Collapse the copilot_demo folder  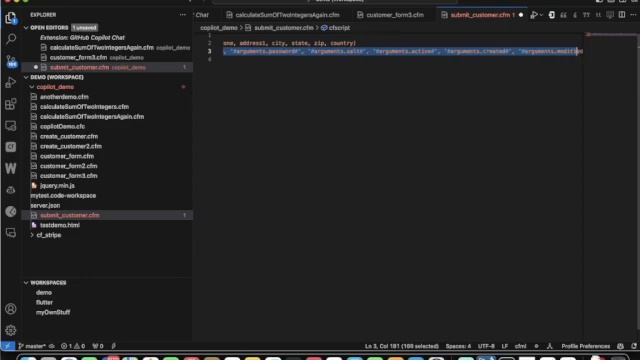pos(32,87)
